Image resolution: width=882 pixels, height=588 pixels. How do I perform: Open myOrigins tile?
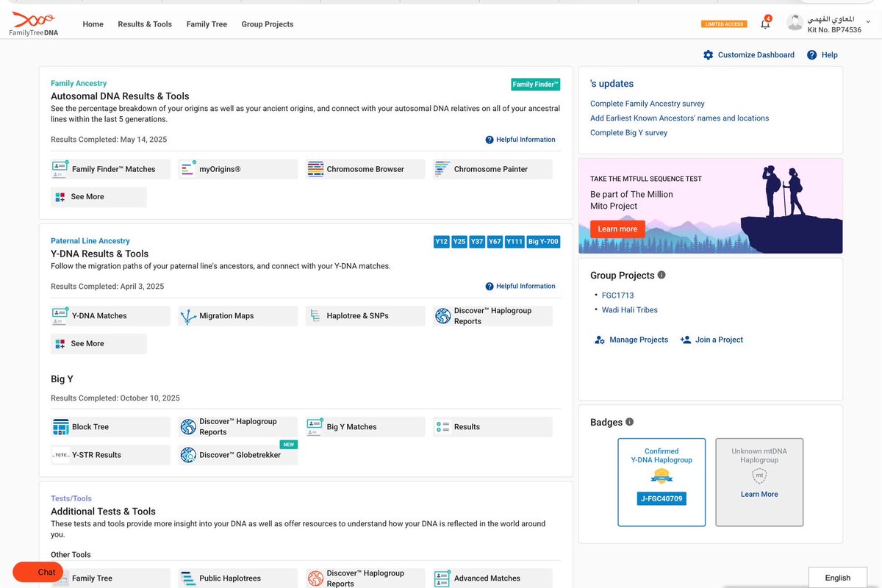coord(237,169)
